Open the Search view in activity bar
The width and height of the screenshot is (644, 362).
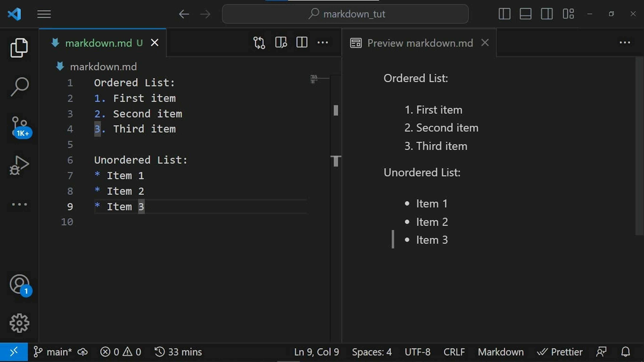19,87
